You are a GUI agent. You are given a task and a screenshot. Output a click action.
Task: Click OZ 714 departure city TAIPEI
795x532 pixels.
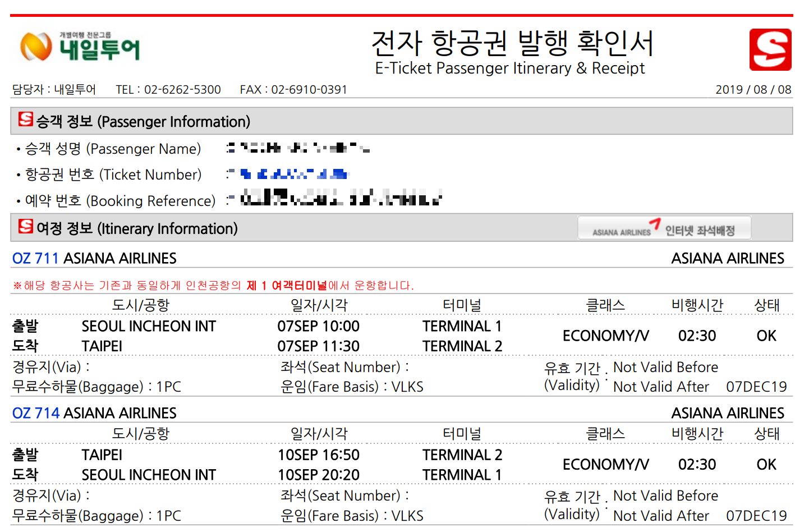click(x=102, y=455)
